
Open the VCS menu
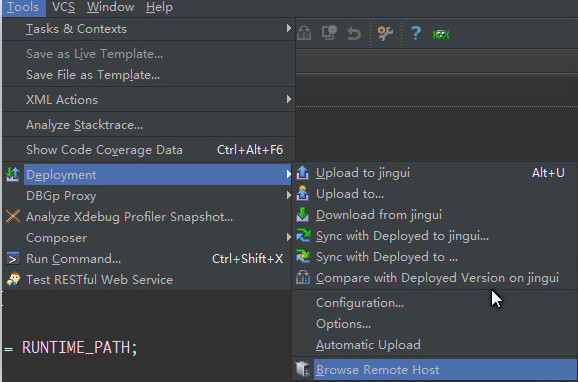[63, 7]
